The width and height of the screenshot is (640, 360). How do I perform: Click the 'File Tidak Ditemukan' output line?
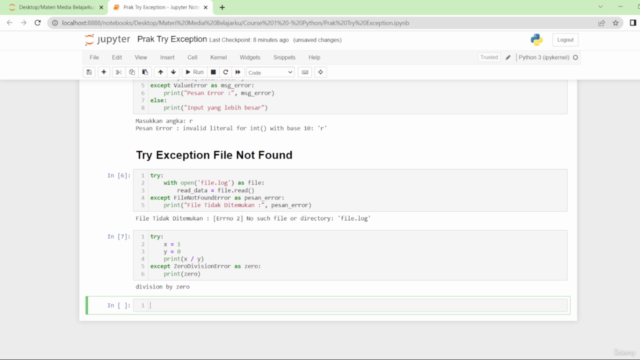coord(253,218)
